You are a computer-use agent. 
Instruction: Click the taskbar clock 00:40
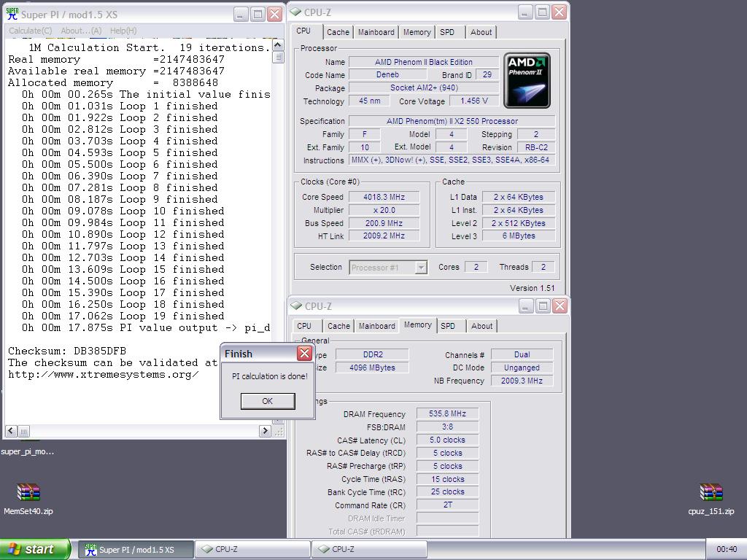(727, 550)
